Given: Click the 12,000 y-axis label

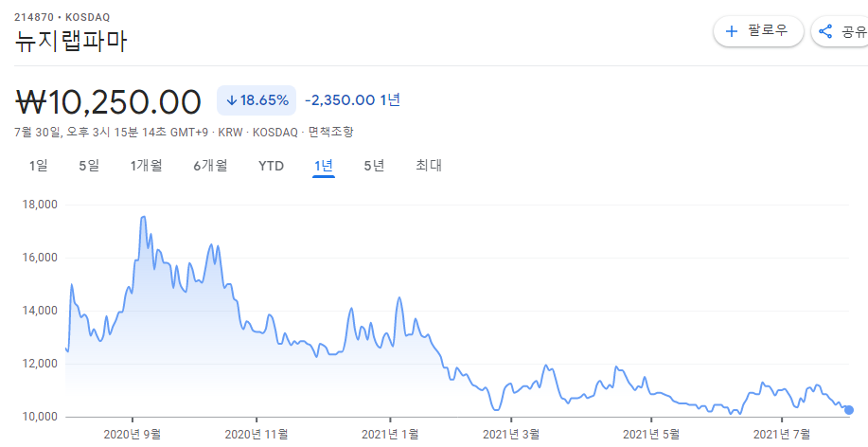Looking at the screenshot, I should click(x=40, y=364).
